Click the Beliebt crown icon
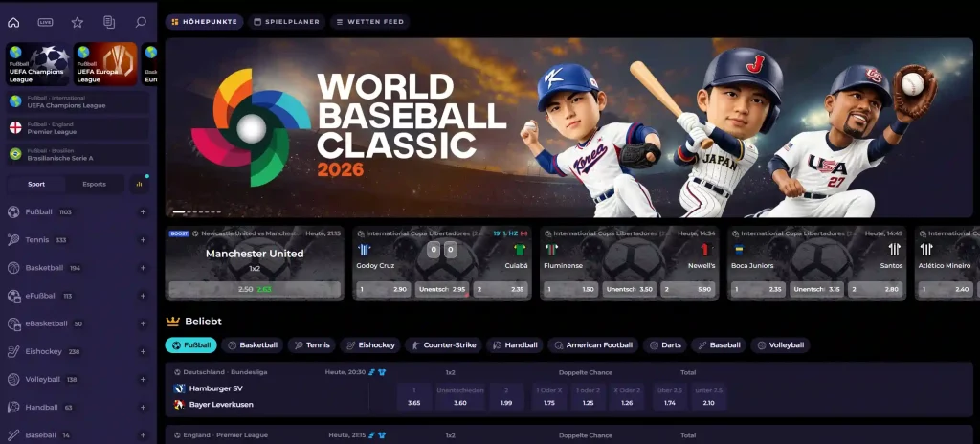The width and height of the screenshot is (980, 444). [173, 322]
